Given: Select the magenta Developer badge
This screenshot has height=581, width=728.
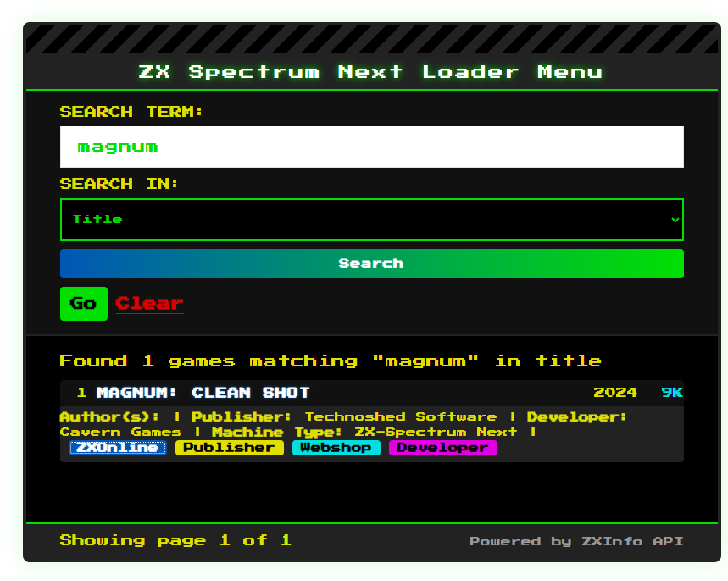Looking at the screenshot, I should coord(442,448).
